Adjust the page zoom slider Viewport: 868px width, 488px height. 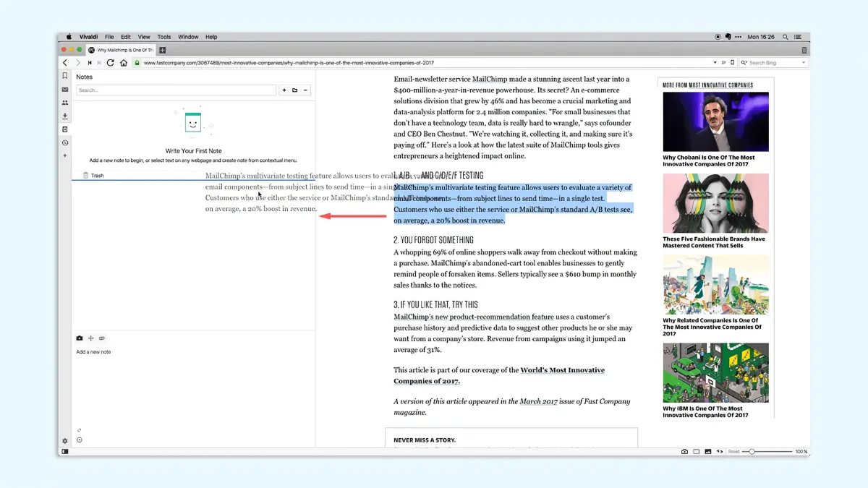click(752, 452)
